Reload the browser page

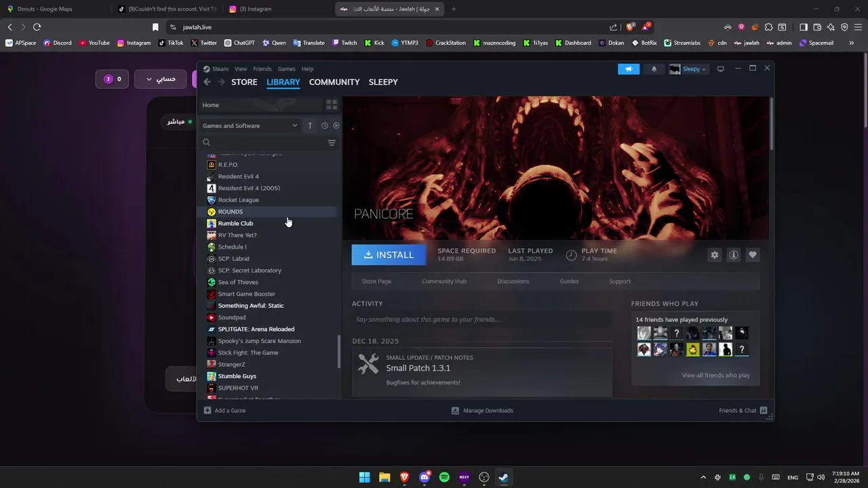coord(37,27)
